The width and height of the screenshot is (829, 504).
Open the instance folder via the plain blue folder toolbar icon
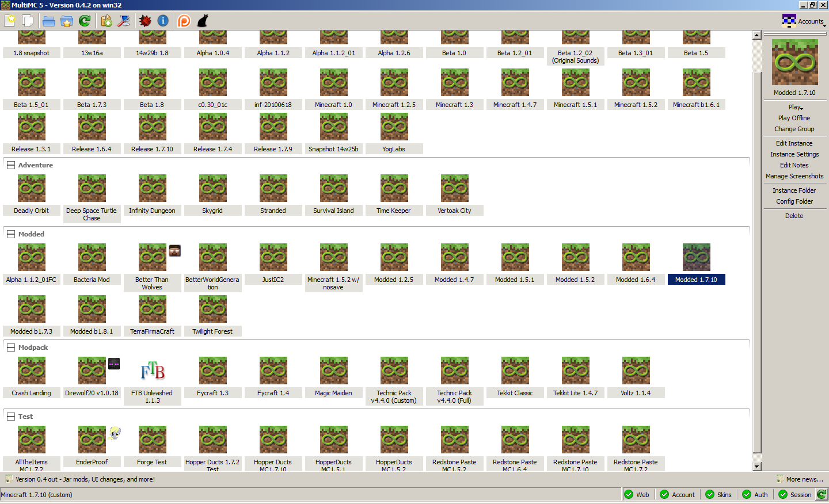(49, 21)
